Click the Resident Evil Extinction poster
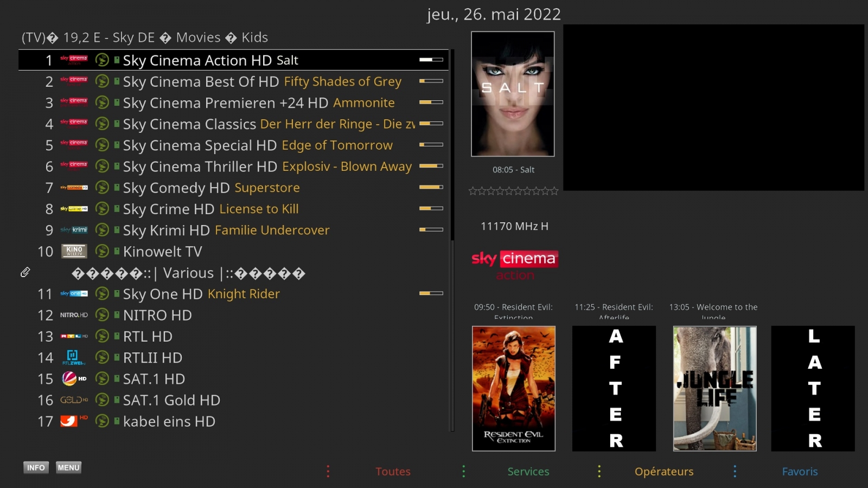This screenshot has width=868, height=488. coord(514,388)
